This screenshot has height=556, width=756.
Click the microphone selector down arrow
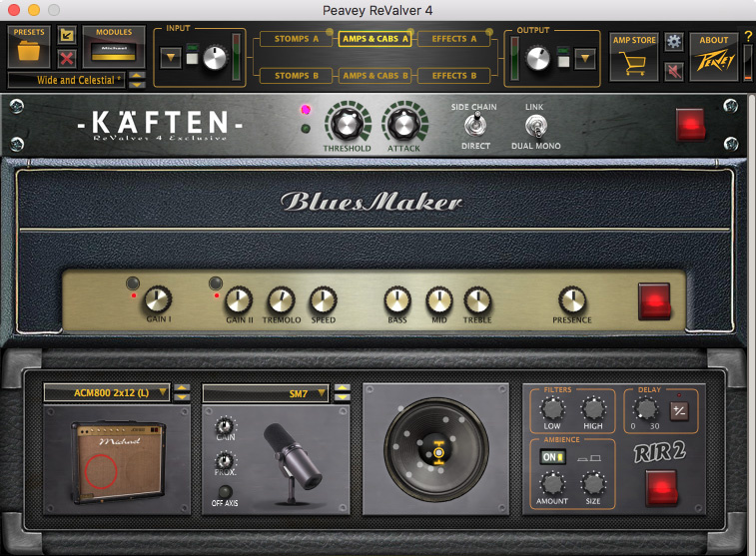point(342,397)
